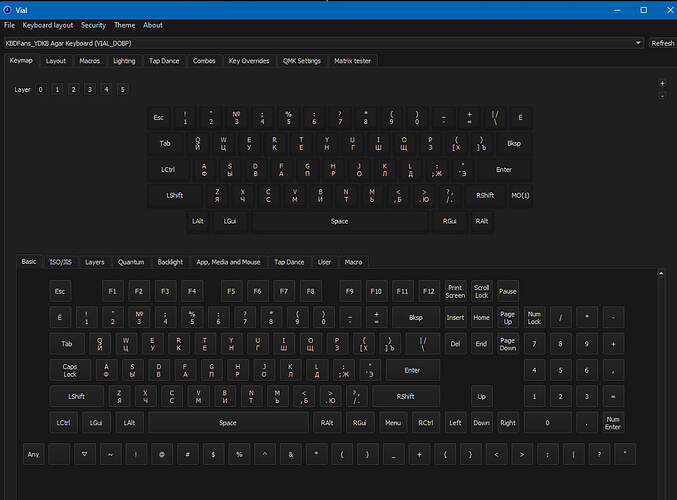Click the Any key button
Screen dimensions: 677x500
pos(34,454)
